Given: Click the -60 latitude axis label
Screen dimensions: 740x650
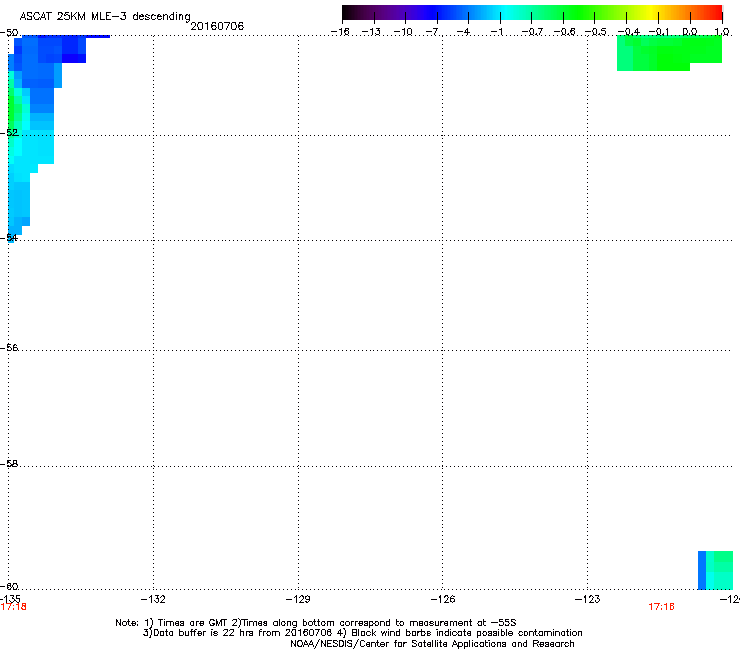Looking at the screenshot, I should pyautogui.click(x=9, y=586).
